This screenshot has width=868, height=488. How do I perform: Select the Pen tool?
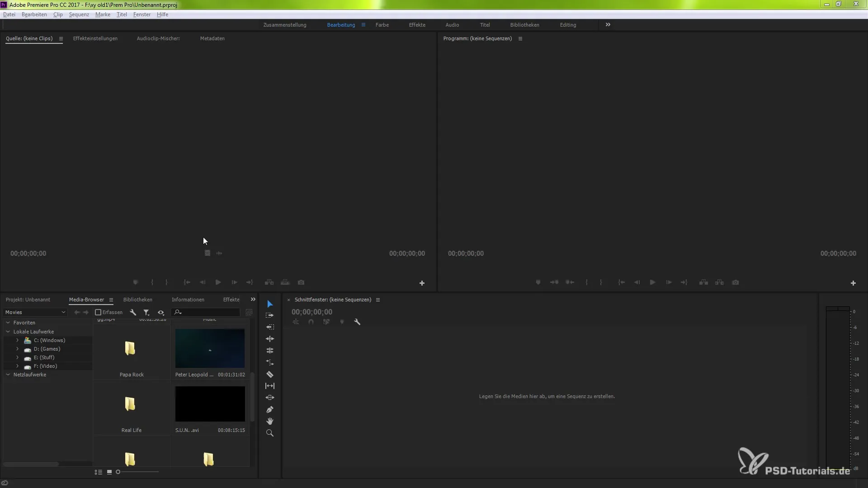click(x=270, y=409)
